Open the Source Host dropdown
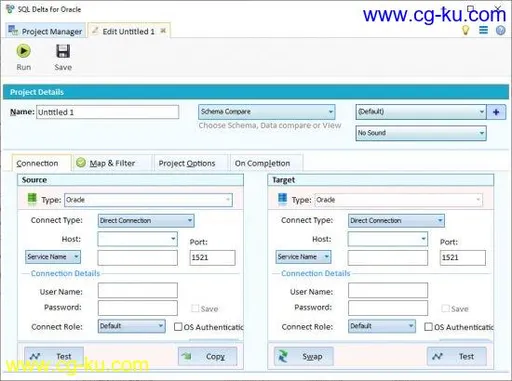 point(137,239)
